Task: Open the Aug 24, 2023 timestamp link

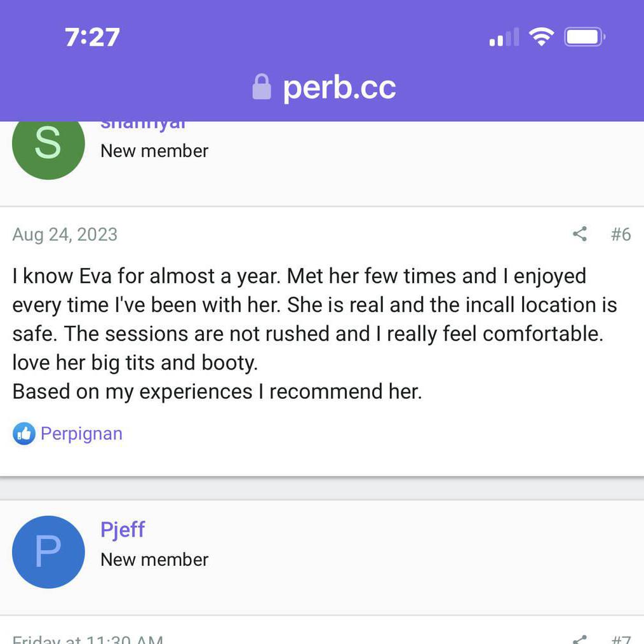Action: point(65,234)
